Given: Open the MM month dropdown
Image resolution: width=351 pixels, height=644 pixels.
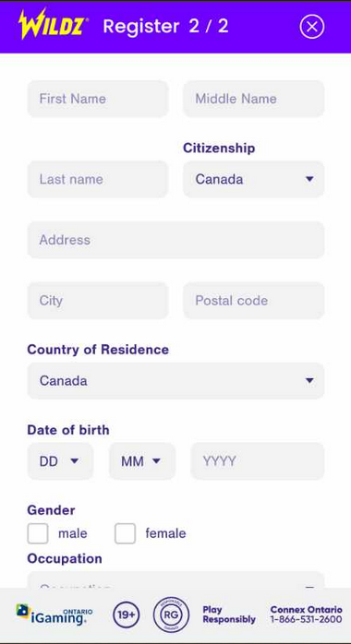Looking at the screenshot, I should [x=142, y=461].
